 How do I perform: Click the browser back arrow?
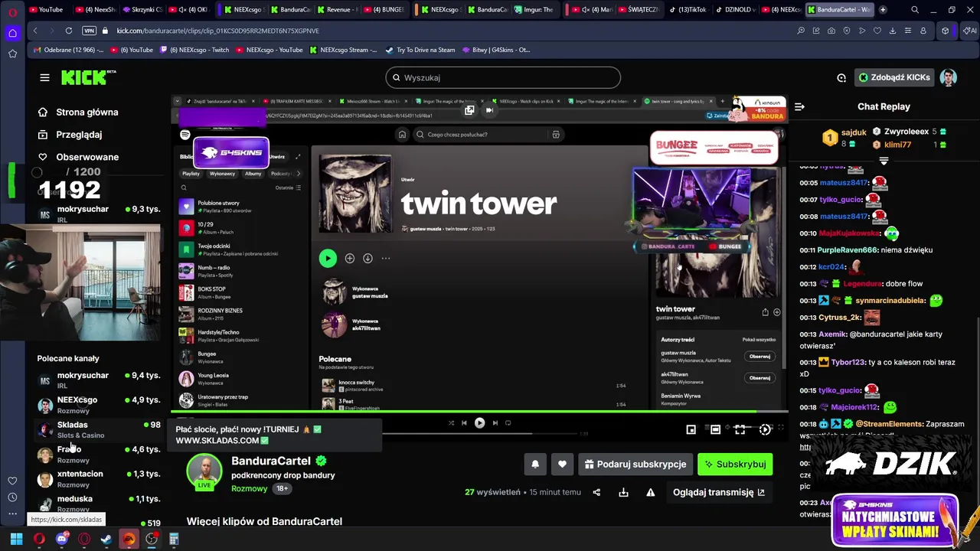[x=35, y=31]
